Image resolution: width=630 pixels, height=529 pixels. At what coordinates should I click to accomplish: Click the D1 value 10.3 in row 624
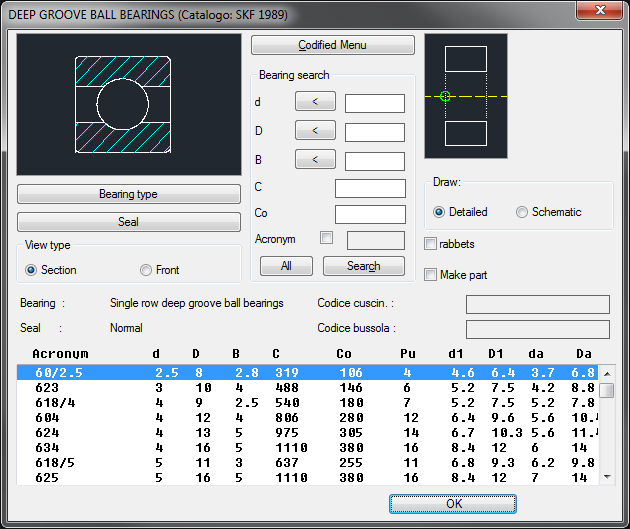pos(507,433)
